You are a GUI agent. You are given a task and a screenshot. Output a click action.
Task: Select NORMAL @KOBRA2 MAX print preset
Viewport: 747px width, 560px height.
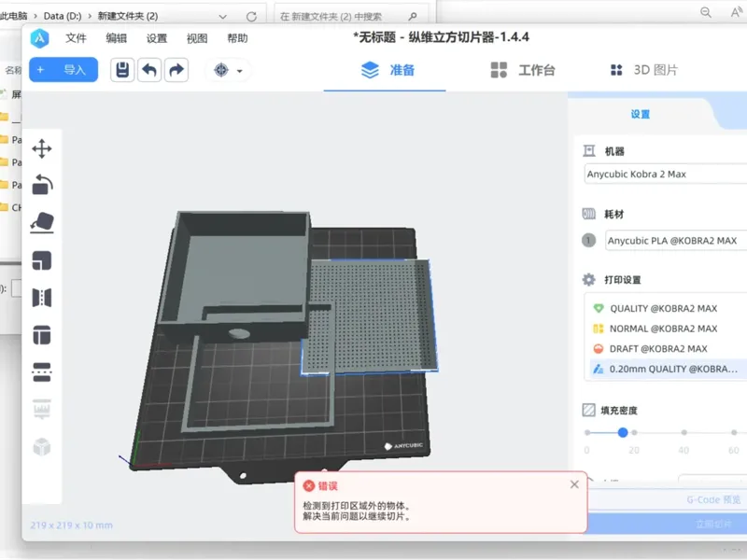(x=666, y=329)
